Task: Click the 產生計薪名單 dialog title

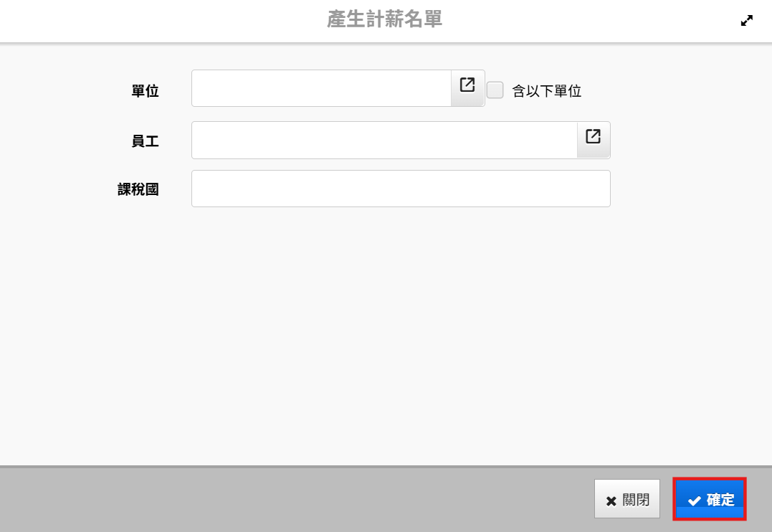Action: click(x=384, y=20)
